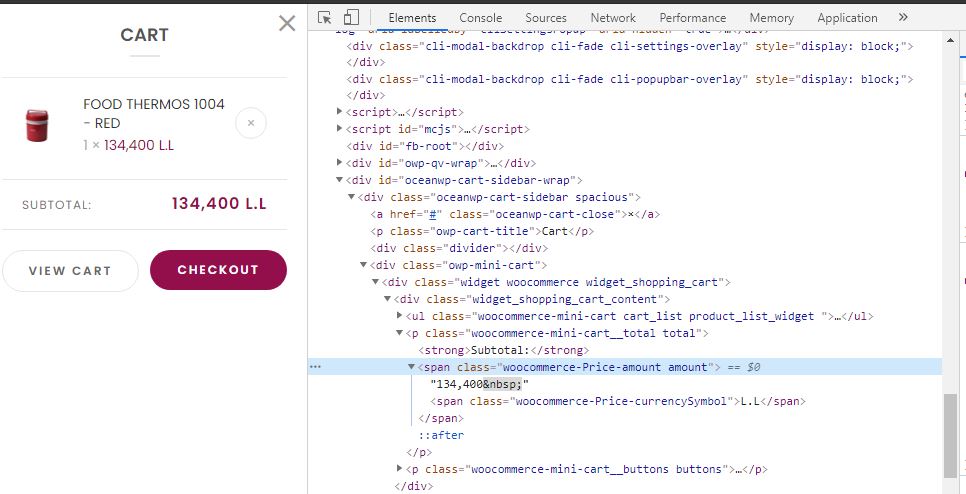Show more DevTools tabs with the chevron
The width and height of the screenshot is (966, 494).
(903, 17)
